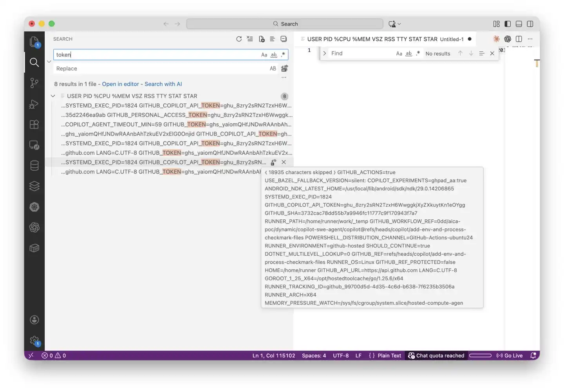This screenshot has width=564, height=392.
Task: Refresh the search results
Action: tap(239, 39)
